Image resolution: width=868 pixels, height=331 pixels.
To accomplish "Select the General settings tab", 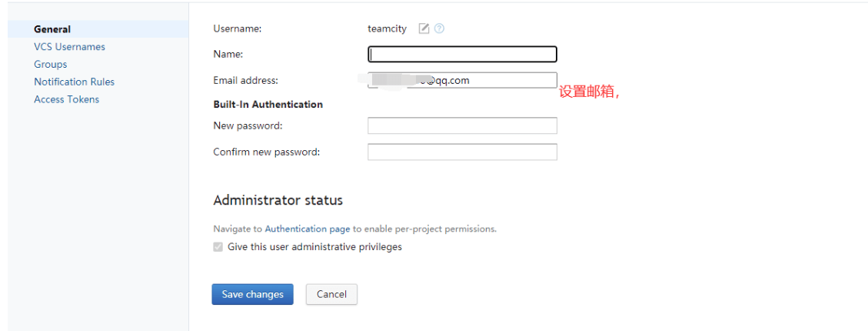I will [x=52, y=29].
